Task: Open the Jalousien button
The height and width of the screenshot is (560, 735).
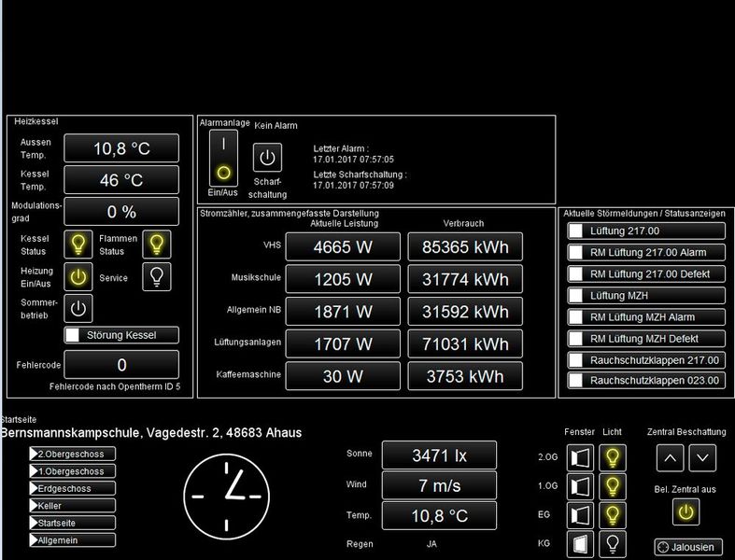Action: [x=688, y=547]
